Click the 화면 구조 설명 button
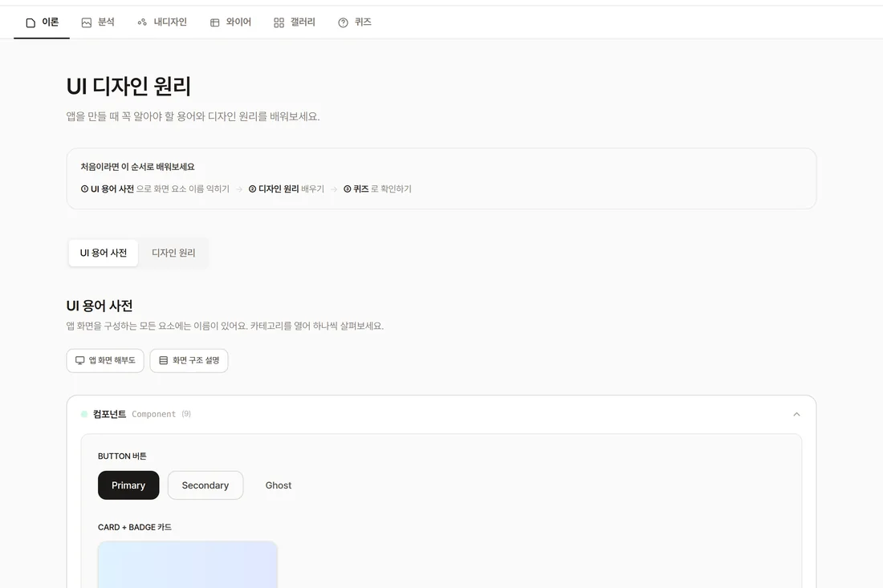Viewport: 883px width, 588px height. point(189,361)
